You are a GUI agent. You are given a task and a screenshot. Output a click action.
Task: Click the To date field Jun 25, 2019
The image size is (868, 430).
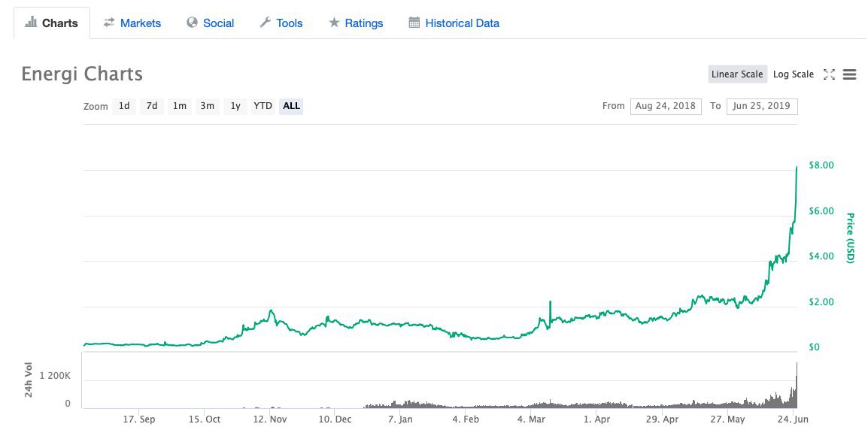pyautogui.click(x=762, y=106)
